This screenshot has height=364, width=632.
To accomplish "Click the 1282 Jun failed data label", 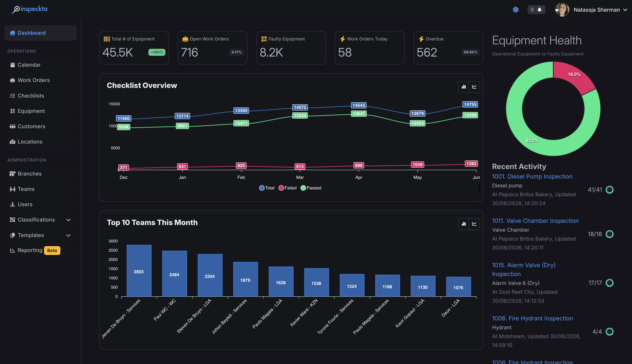I will click(x=471, y=164).
